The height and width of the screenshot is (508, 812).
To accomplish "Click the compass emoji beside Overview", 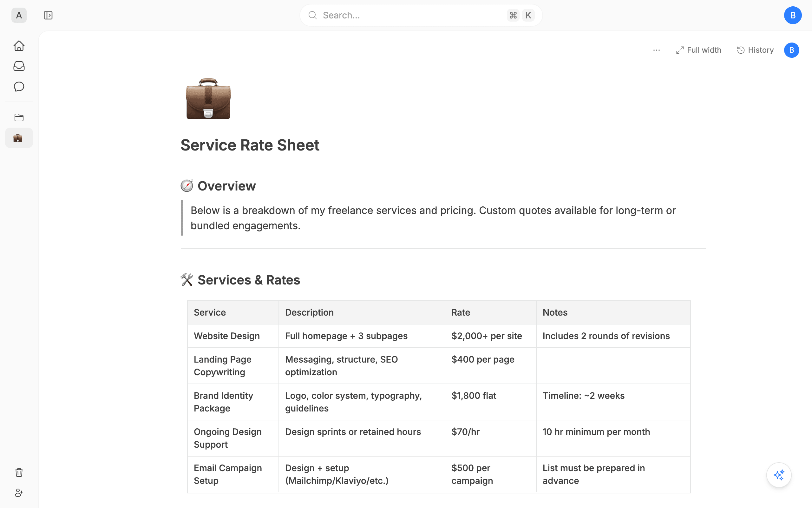I will click(x=187, y=186).
